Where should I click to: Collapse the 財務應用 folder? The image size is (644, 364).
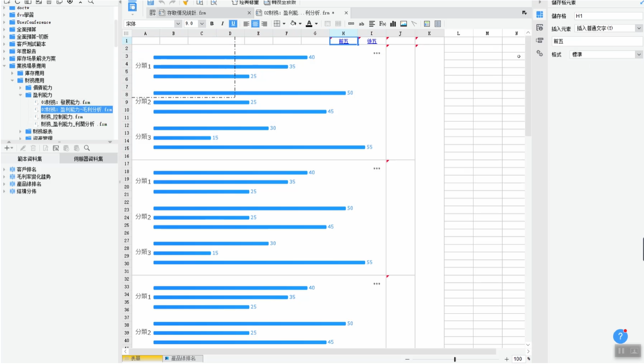[x=13, y=80]
